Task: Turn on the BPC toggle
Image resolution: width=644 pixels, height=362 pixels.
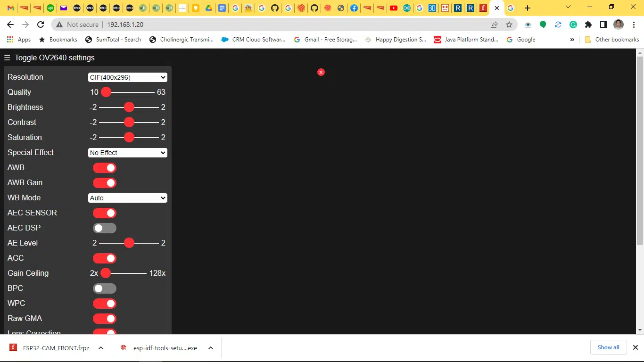Action: (x=105, y=288)
